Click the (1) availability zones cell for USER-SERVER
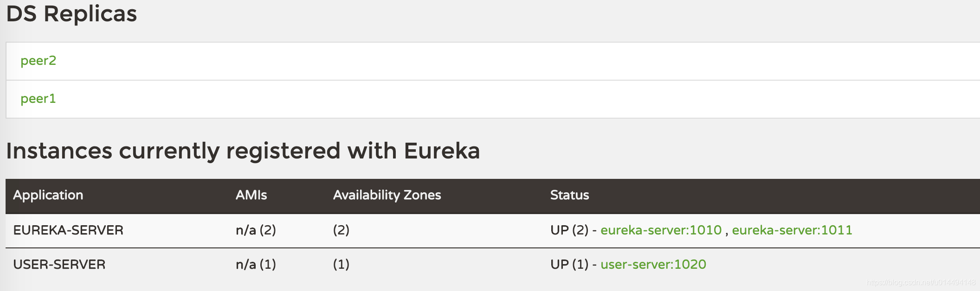This screenshot has width=980, height=291. click(x=340, y=264)
